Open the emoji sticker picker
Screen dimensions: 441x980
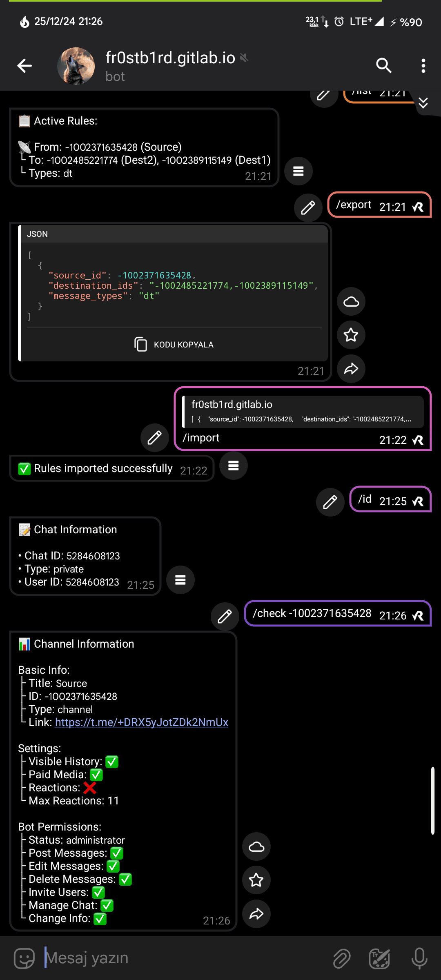[x=24, y=958]
